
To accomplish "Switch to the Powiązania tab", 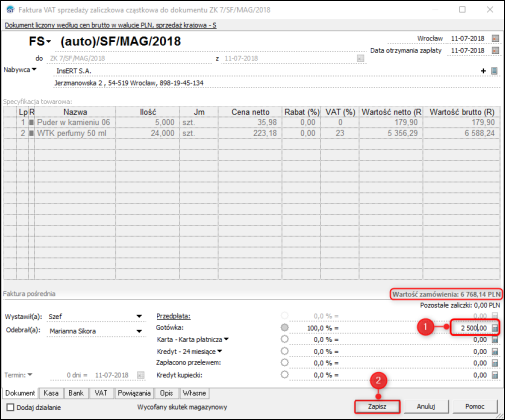I will pyautogui.click(x=134, y=393).
